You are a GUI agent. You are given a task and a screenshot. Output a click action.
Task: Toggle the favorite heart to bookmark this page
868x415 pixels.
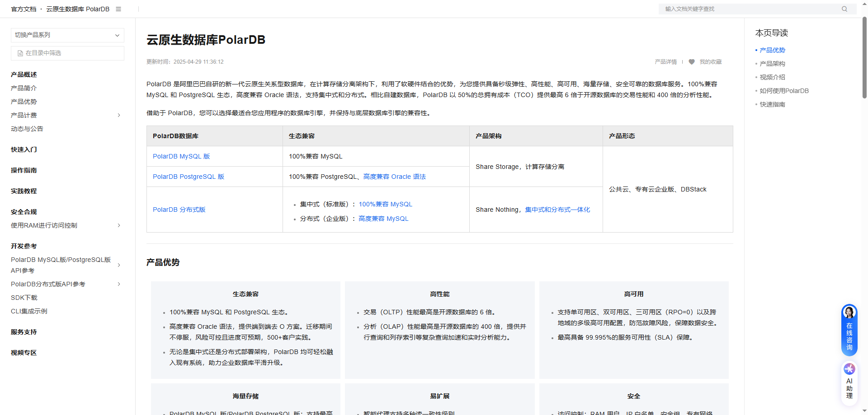(691, 62)
